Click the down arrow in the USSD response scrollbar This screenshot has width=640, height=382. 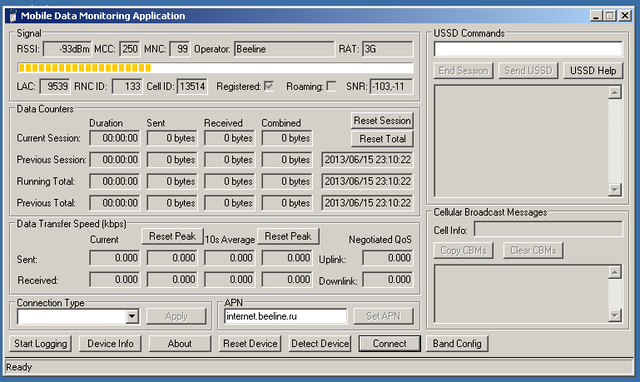[615, 189]
